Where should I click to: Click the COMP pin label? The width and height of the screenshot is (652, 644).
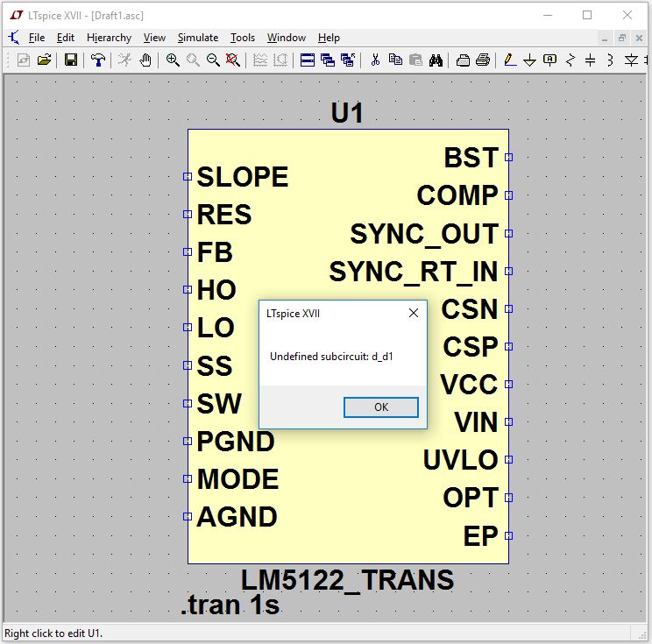(x=457, y=195)
